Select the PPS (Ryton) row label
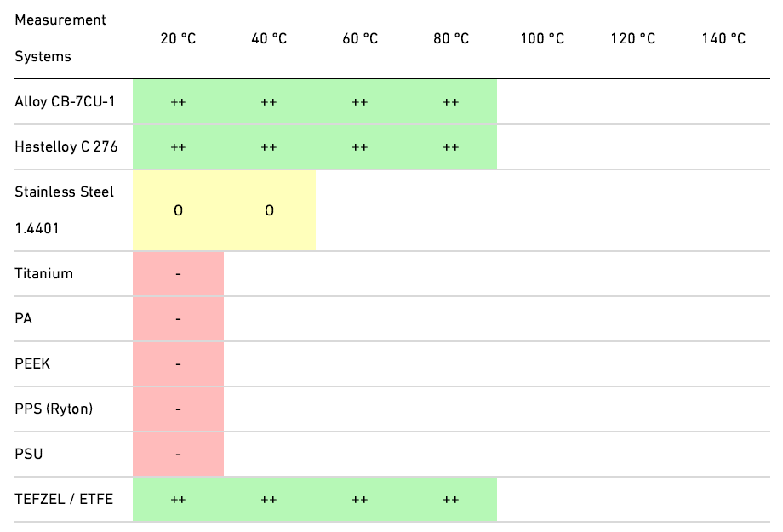The width and height of the screenshot is (783, 532). coord(54,409)
